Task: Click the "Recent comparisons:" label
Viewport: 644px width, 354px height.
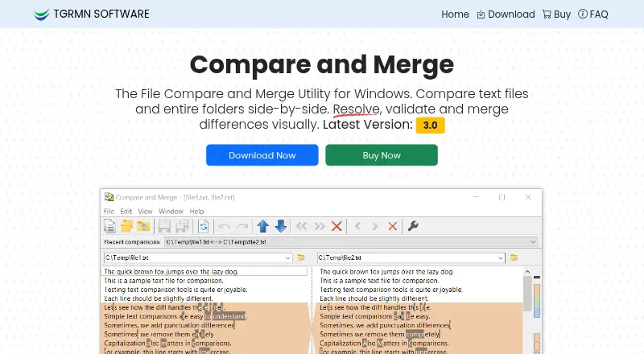Action: (132, 242)
